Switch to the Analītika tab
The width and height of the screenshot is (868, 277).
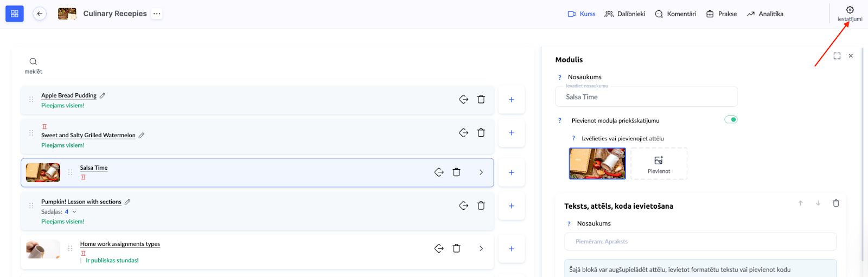click(765, 14)
